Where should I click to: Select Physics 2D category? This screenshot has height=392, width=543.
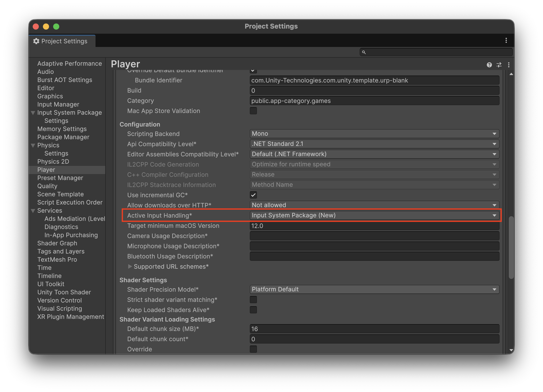53,162
